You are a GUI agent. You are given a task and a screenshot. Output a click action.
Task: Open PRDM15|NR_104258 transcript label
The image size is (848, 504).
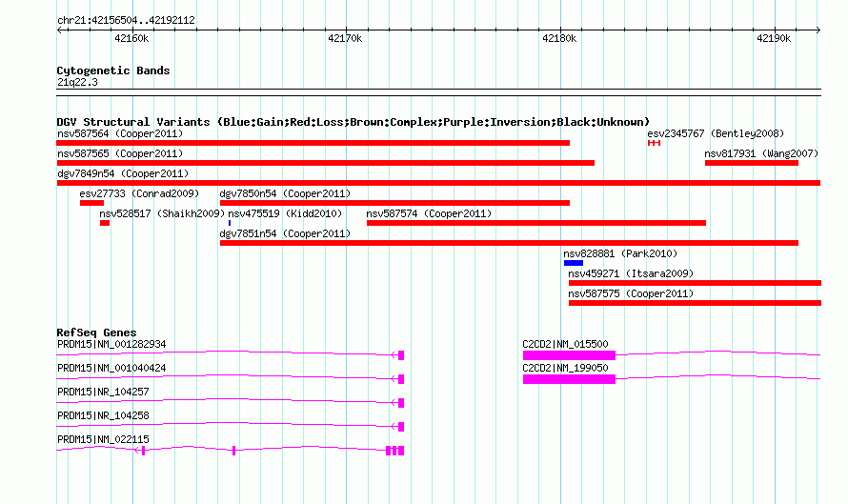pyautogui.click(x=103, y=415)
